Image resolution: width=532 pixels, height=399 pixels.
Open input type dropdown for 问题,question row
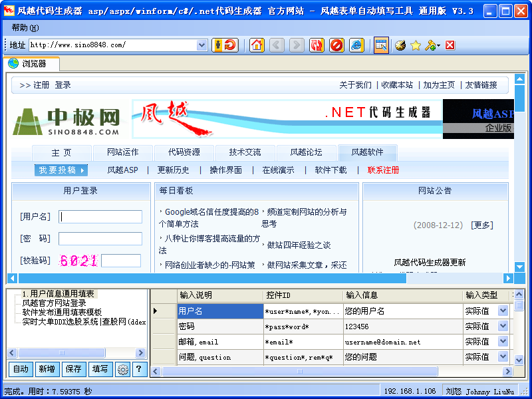coord(503,356)
